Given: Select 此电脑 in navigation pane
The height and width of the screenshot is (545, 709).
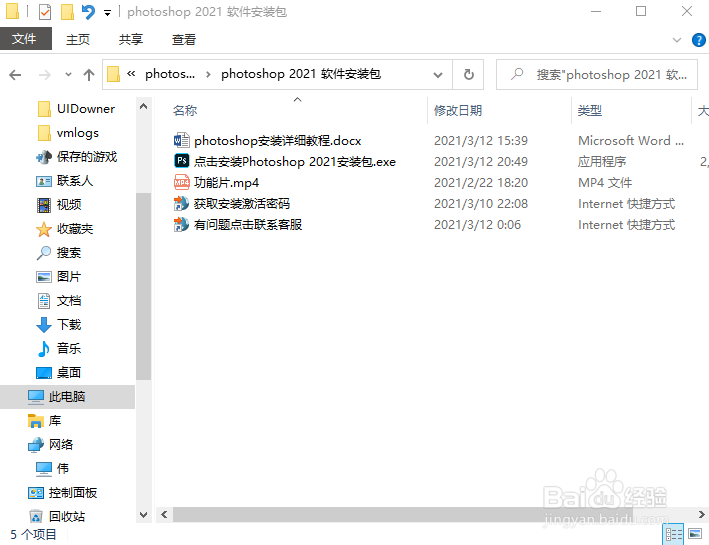Looking at the screenshot, I should tap(67, 397).
